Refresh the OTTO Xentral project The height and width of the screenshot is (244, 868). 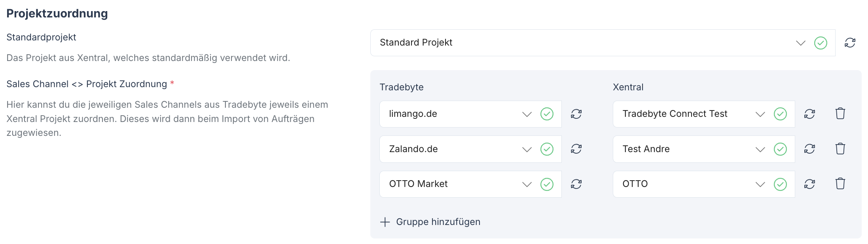point(809,184)
